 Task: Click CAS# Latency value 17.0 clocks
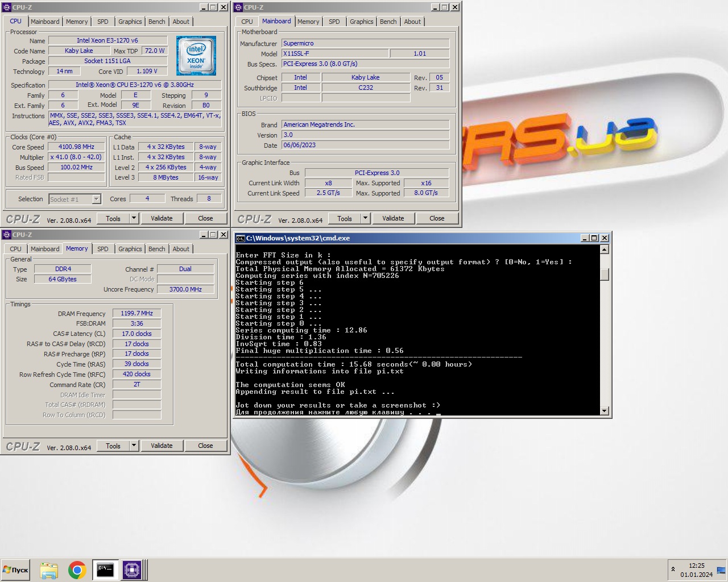point(136,334)
